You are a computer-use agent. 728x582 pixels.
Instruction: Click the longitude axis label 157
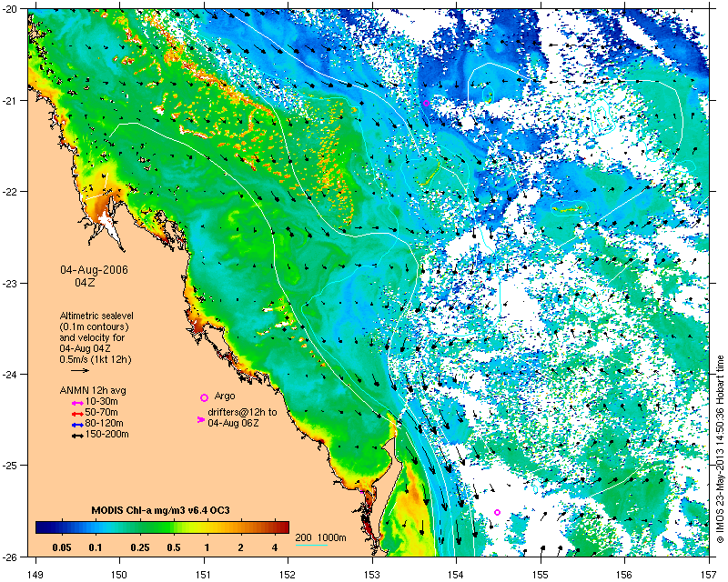click(x=710, y=575)
